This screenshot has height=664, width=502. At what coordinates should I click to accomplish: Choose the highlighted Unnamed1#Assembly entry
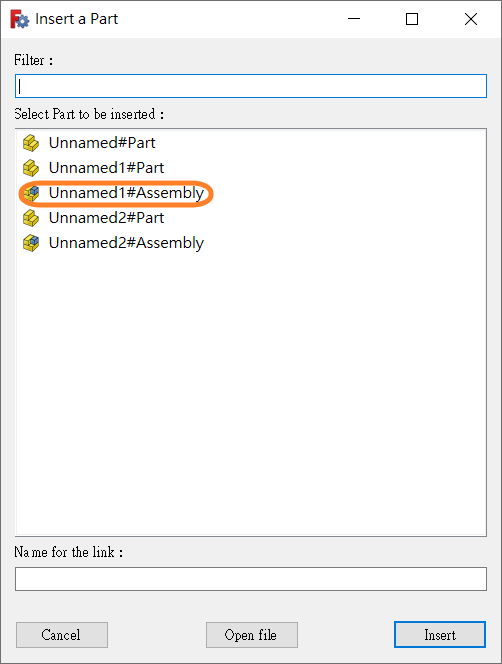(126, 193)
